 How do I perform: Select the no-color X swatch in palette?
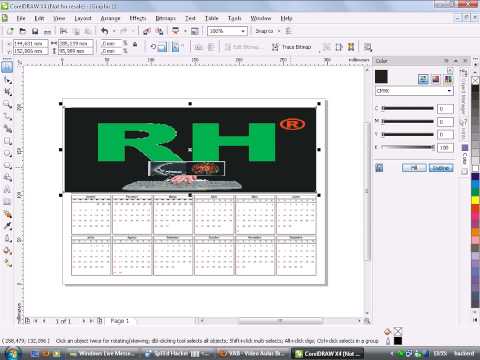point(475,80)
